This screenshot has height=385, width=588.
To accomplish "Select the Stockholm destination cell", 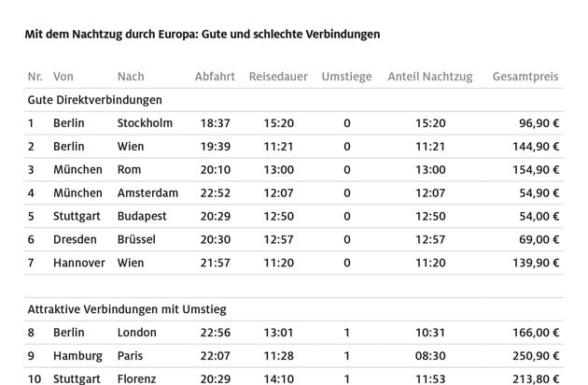I will click(x=145, y=123).
